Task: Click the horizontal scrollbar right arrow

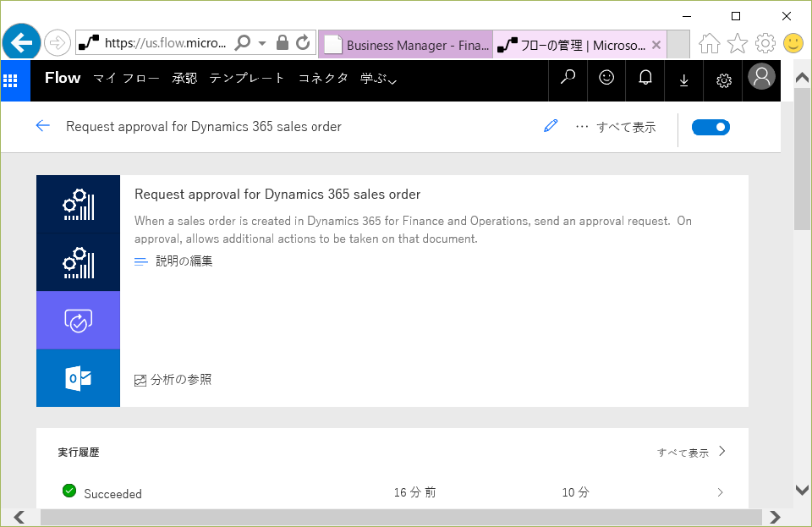Action: [x=776, y=517]
